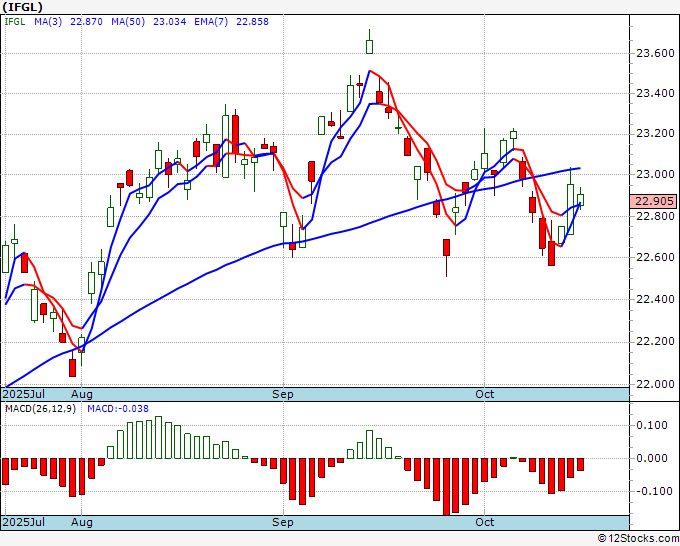
Task: Click the end of the MA(50) line
Action: (x=579, y=168)
